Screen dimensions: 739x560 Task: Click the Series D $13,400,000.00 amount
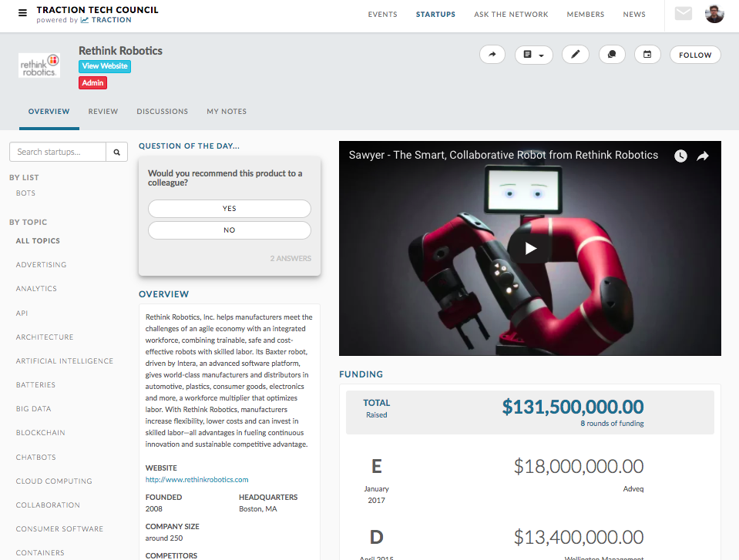(579, 537)
